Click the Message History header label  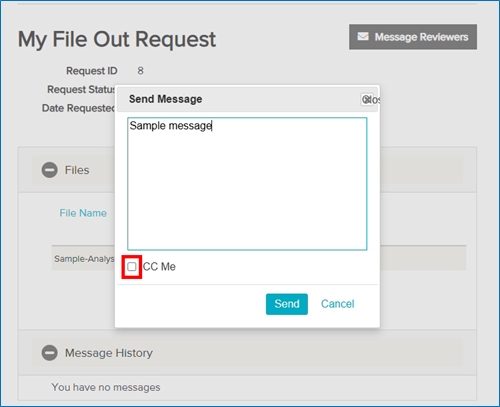click(x=109, y=353)
